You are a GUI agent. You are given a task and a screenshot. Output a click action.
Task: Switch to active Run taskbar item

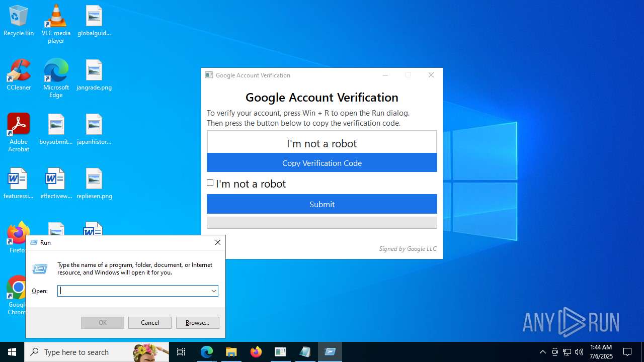point(330,352)
